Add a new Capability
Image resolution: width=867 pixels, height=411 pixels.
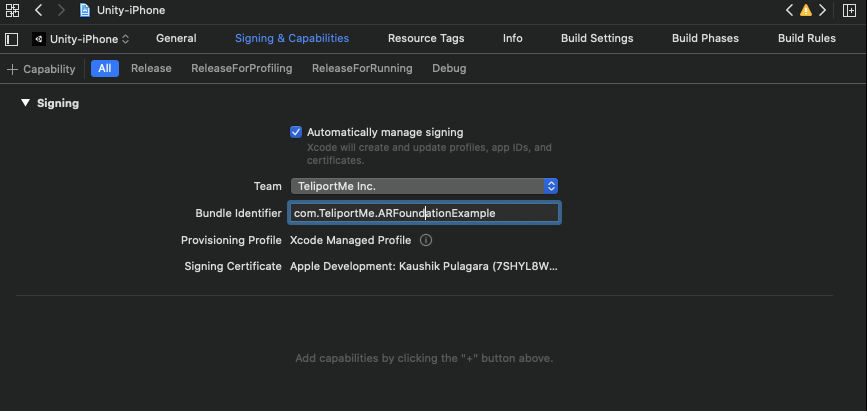(41, 69)
